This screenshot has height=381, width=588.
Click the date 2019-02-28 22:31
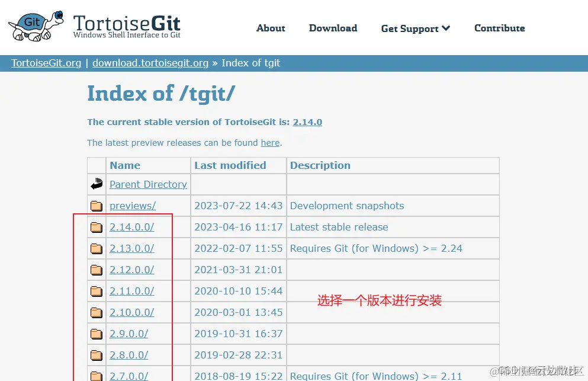[x=239, y=355]
